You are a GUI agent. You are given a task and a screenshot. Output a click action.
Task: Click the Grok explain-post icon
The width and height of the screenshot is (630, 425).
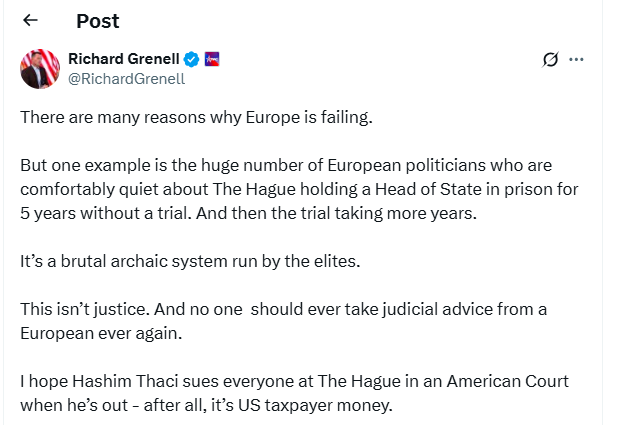point(550,59)
